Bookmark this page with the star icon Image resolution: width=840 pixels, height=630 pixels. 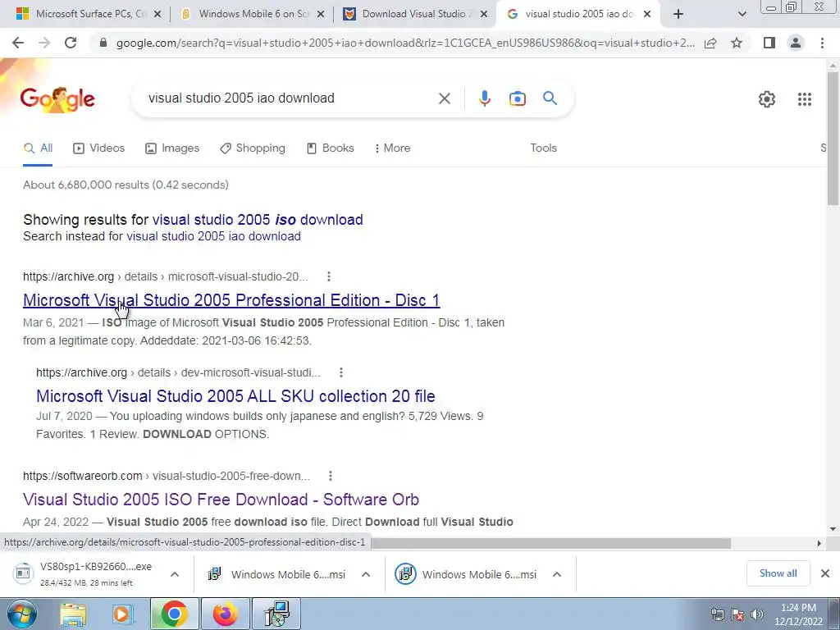737,43
